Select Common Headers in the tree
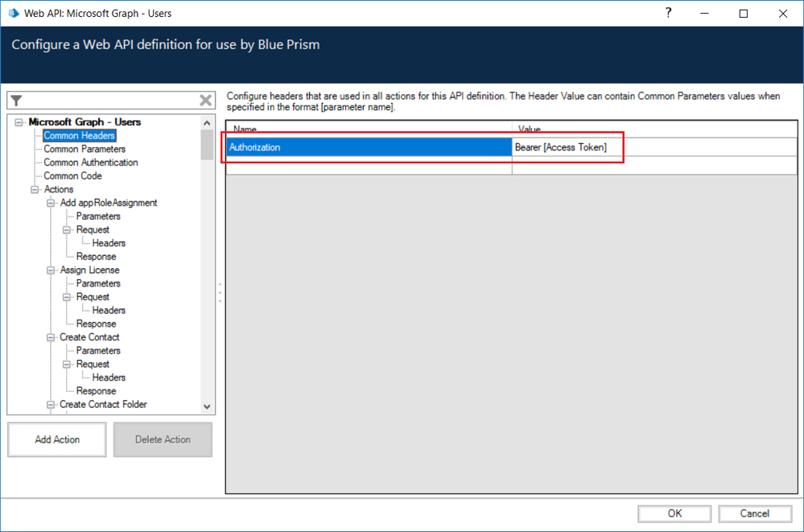The image size is (804, 532). pos(80,135)
